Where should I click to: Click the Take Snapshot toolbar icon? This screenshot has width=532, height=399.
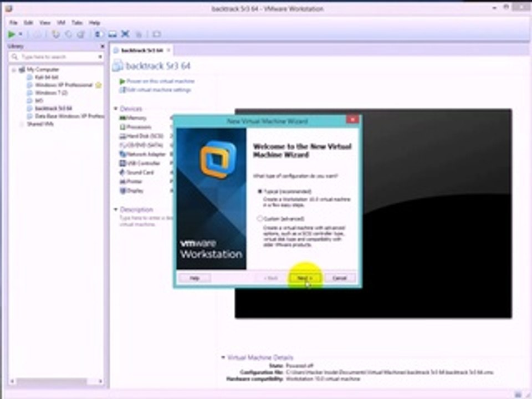[55, 34]
